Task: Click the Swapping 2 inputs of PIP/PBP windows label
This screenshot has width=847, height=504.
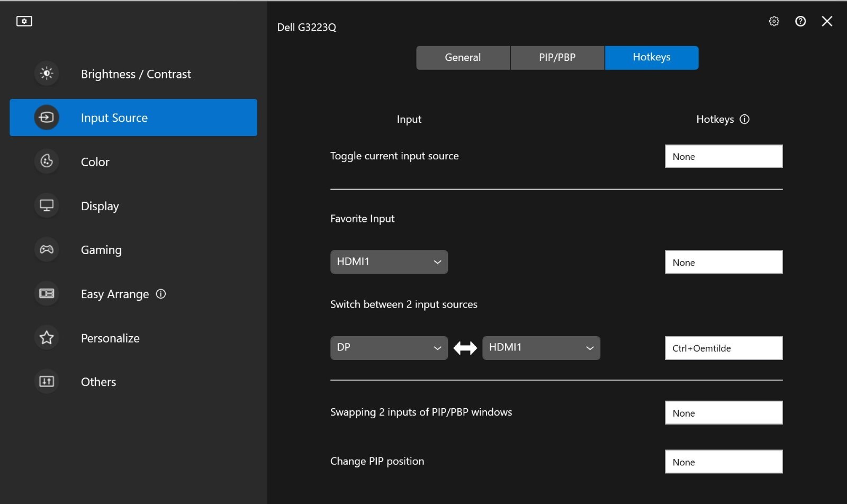Action: coord(421,412)
